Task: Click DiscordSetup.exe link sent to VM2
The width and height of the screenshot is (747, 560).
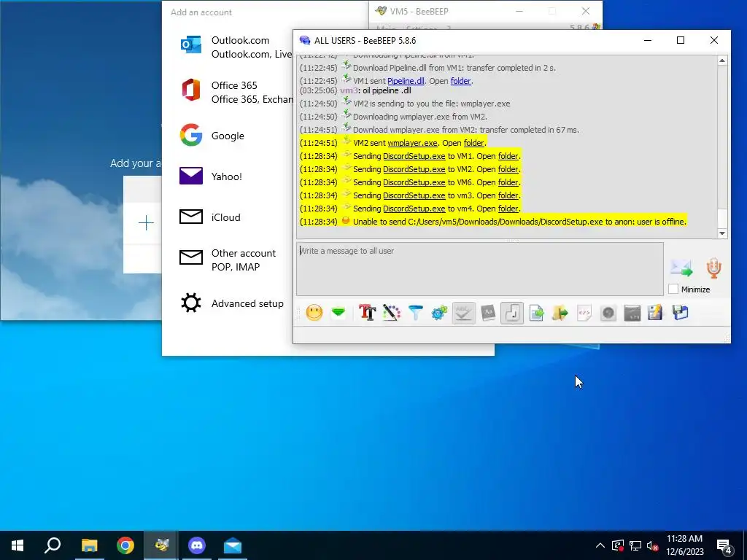Action: point(414,169)
